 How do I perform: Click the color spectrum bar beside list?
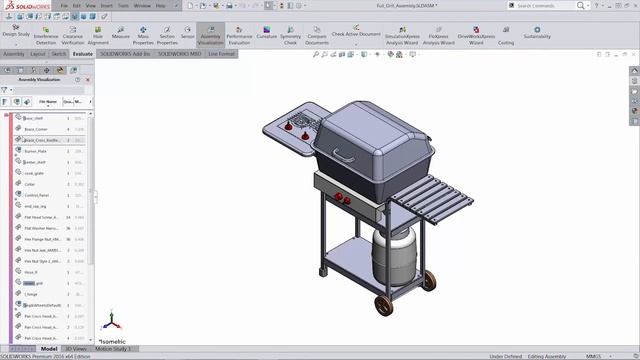pyautogui.click(x=11, y=229)
